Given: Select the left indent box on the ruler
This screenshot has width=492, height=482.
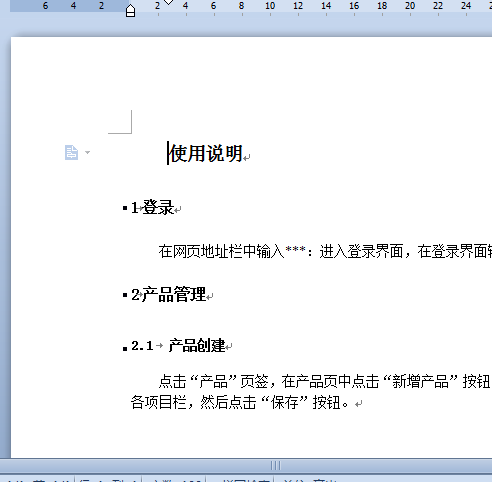Looking at the screenshot, I should point(130,14).
